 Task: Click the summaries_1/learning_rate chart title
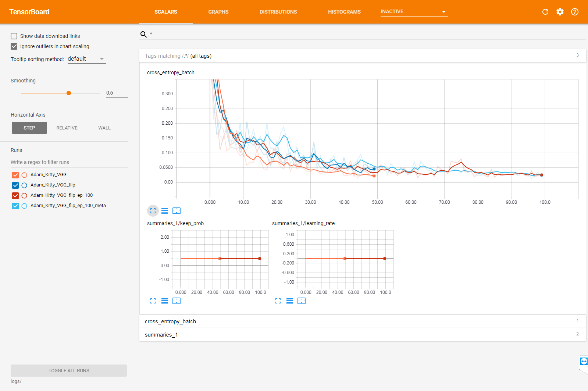[303, 223]
